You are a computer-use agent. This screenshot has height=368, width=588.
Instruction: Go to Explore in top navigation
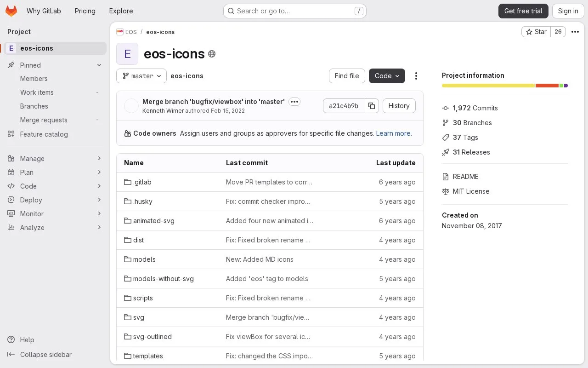click(x=121, y=11)
